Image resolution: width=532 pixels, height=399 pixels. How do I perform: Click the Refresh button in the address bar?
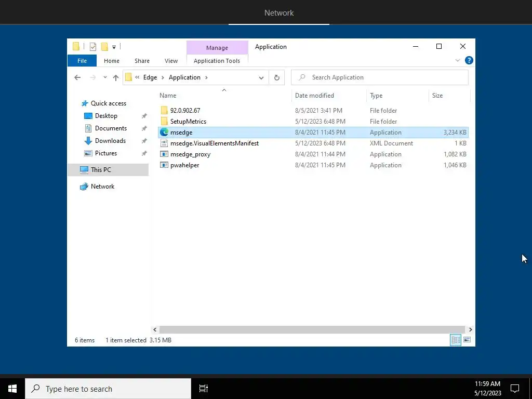(277, 77)
